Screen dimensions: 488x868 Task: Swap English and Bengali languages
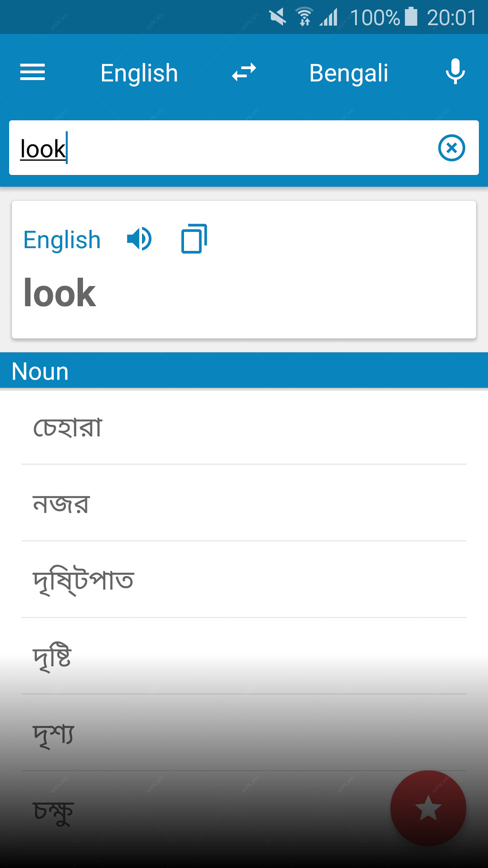244,73
